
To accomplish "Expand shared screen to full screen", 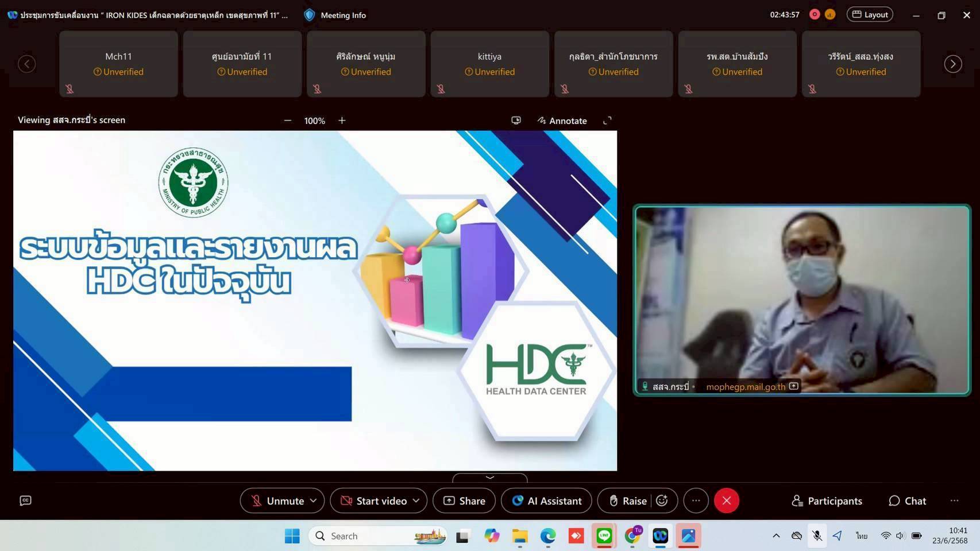I will [x=607, y=121].
